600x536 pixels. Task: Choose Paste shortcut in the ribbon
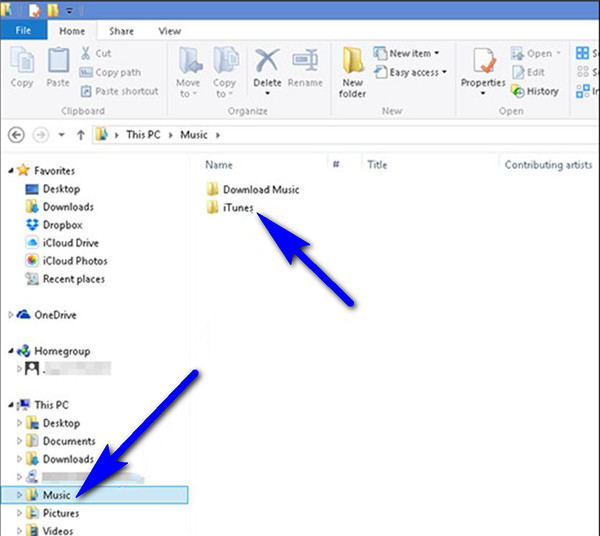pos(120,91)
